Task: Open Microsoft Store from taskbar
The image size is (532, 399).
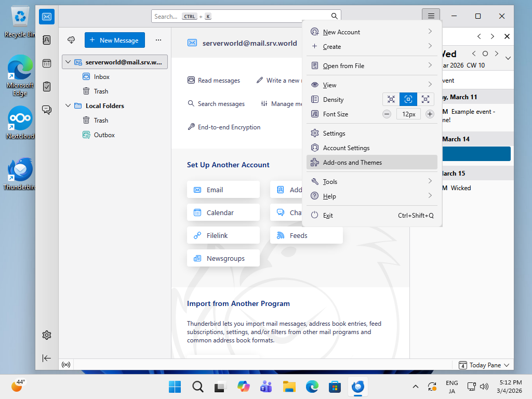Action: (x=335, y=387)
